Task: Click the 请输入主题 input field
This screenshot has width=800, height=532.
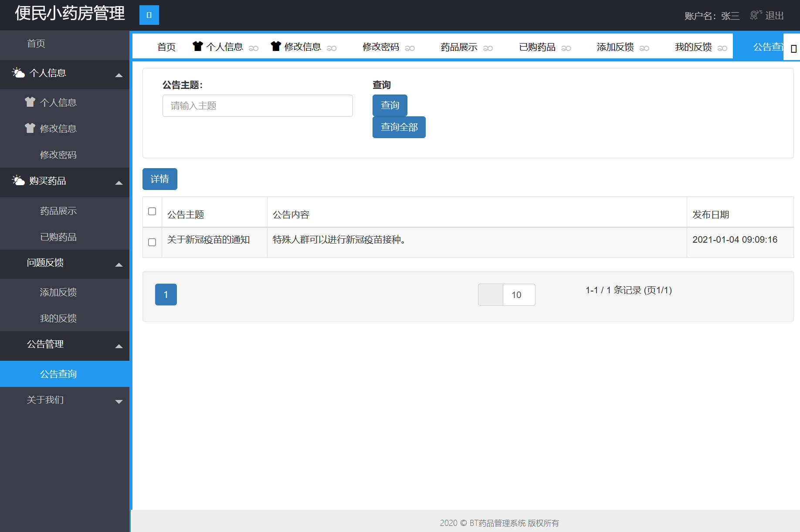Action: pos(257,105)
